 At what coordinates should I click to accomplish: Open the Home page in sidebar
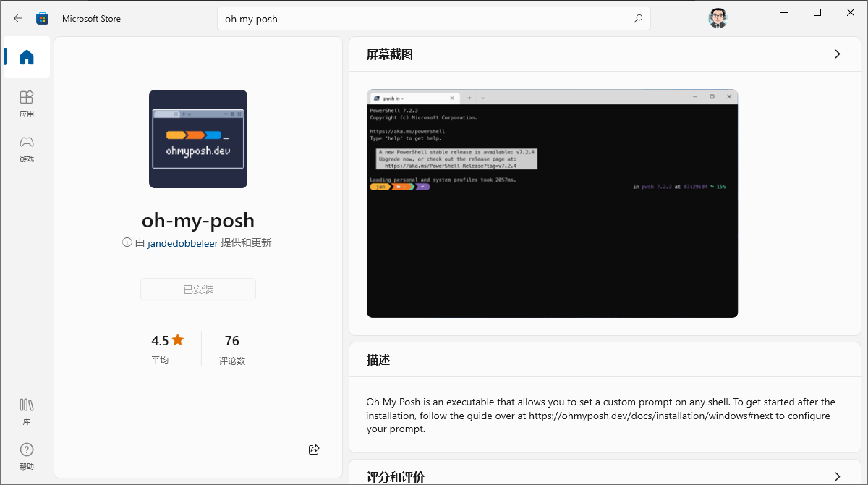pos(27,57)
